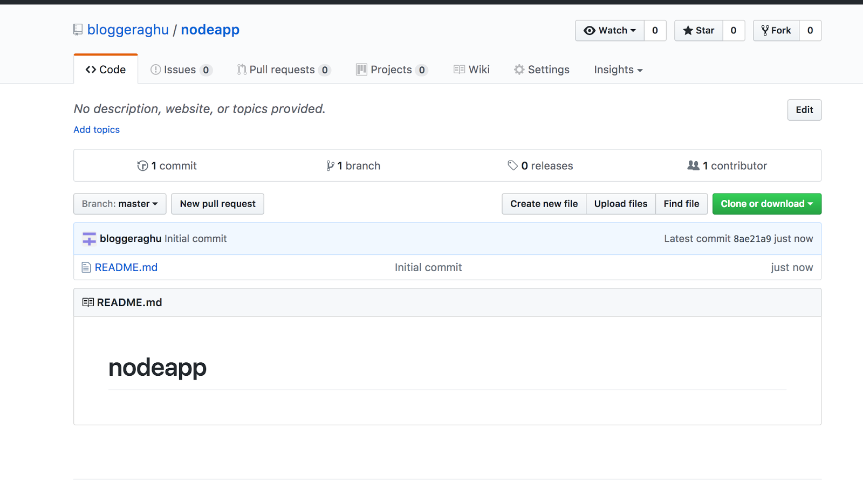Click the fork icon on the Fork button
Image resolution: width=863 pixels, height=504 pixels.
(765, 31)
